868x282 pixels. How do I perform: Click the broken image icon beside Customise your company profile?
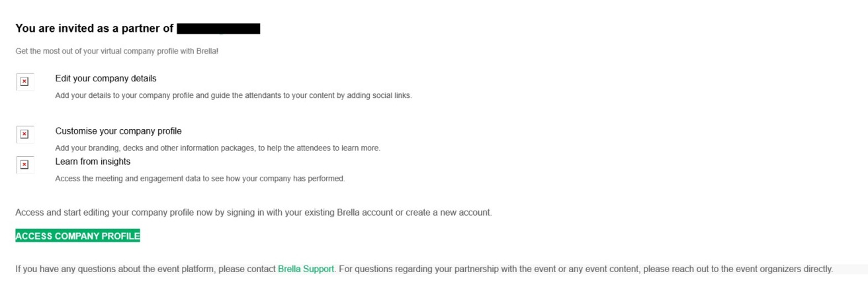click(x=24, y=134)
